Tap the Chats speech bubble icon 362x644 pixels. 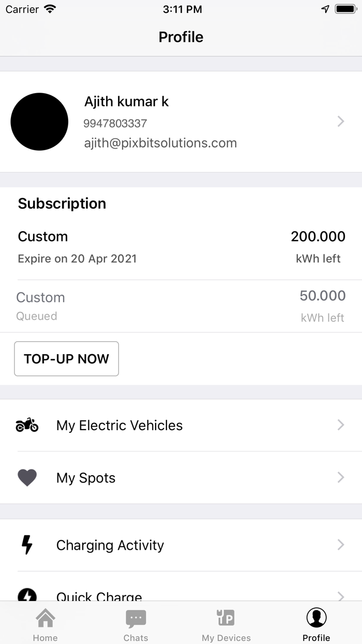point(136,618)
